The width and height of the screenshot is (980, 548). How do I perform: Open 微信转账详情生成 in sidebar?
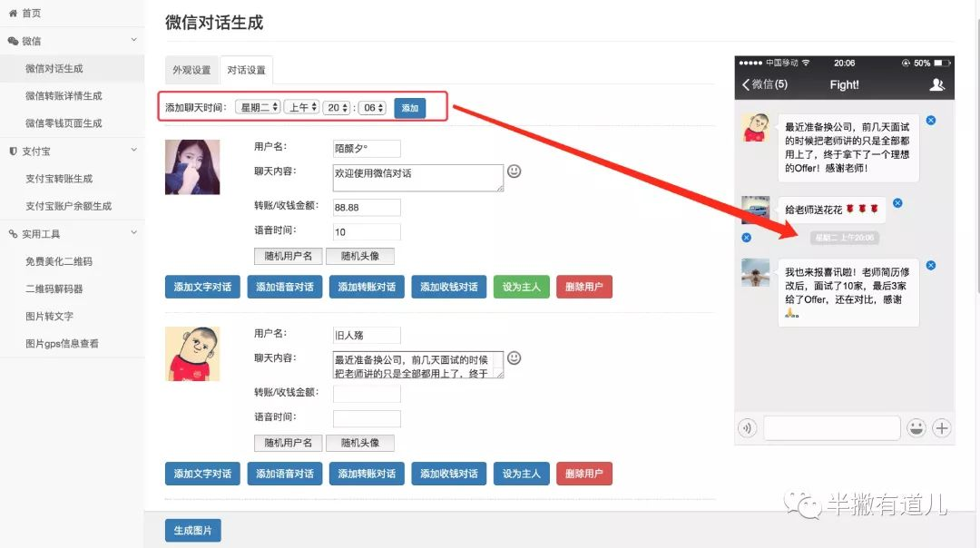click(64, 96)
